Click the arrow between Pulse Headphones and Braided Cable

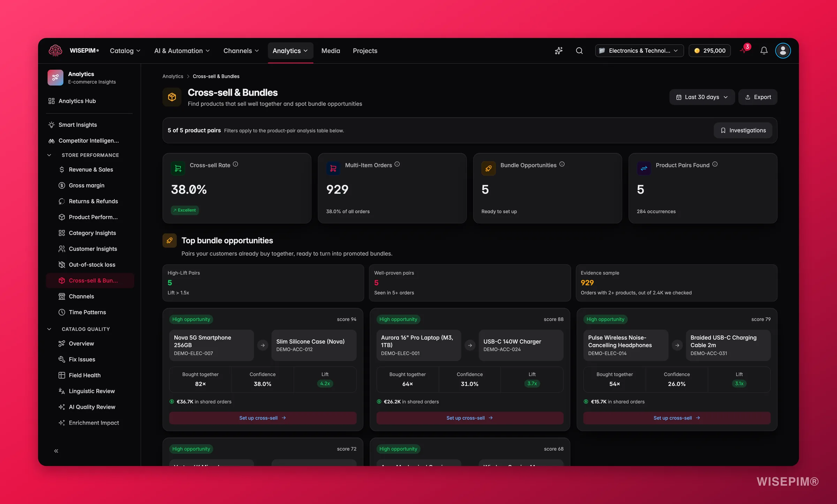677,345
